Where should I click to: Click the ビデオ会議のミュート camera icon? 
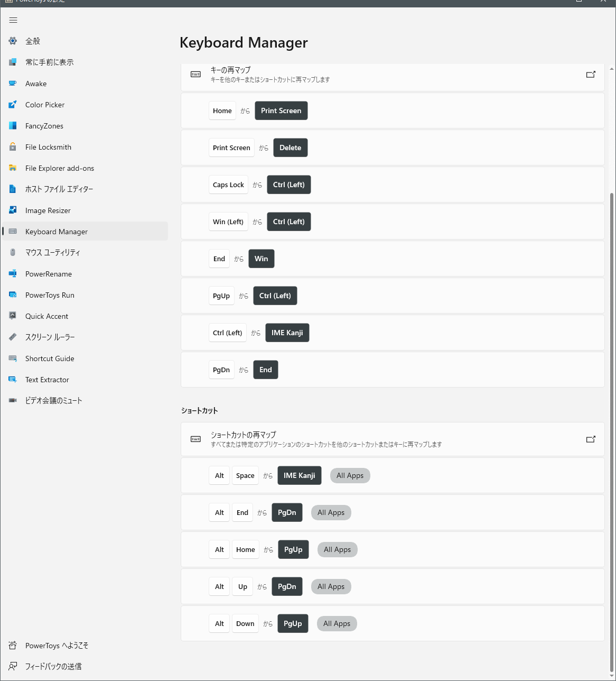pos(13,400)
